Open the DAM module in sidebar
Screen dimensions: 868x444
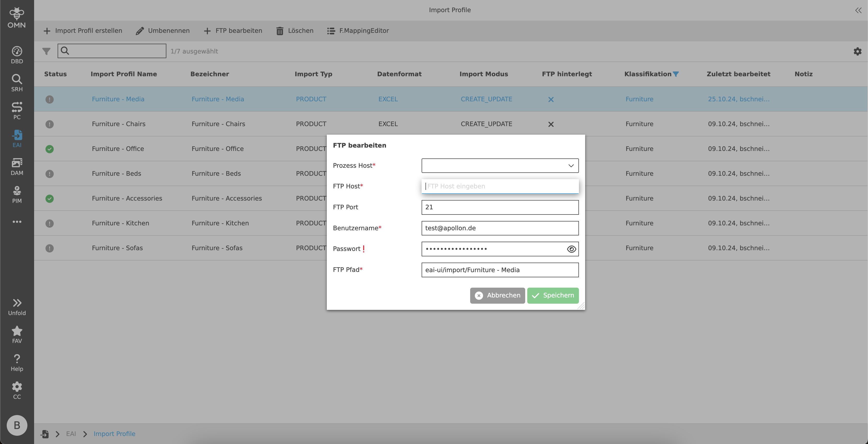(17, 166)
